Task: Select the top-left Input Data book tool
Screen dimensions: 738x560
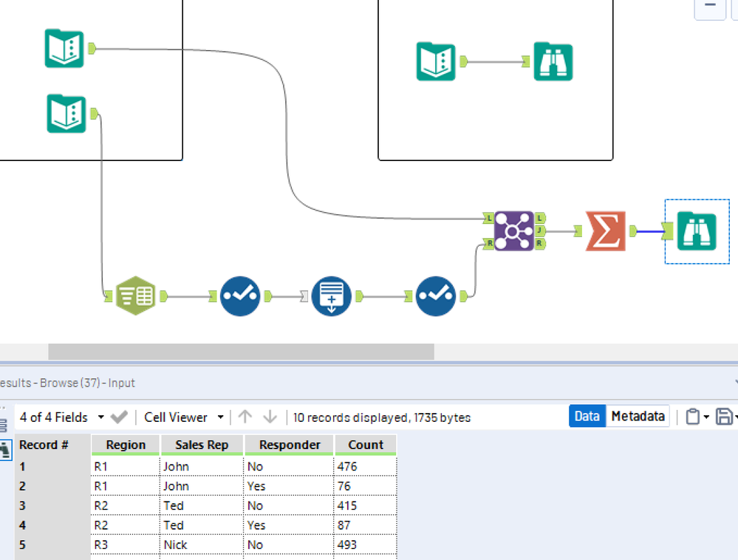Action: (x=64, y=49)
